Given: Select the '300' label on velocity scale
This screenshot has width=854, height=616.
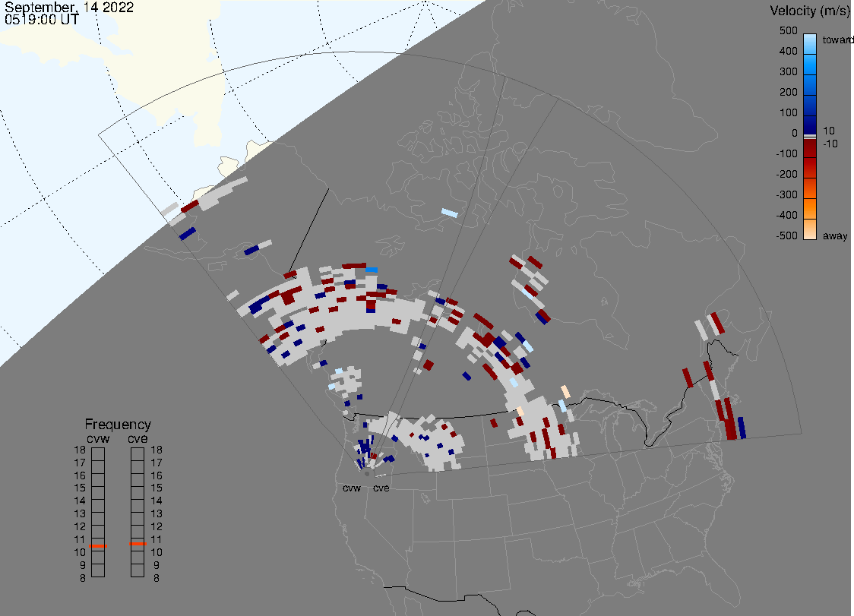Looking at the screenshot, I should pyautogui.click(x=789, y=72).
